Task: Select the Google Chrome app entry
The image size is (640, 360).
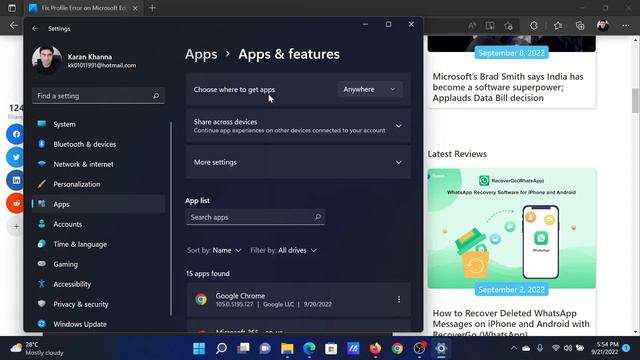Action: (x=298, y=300)
